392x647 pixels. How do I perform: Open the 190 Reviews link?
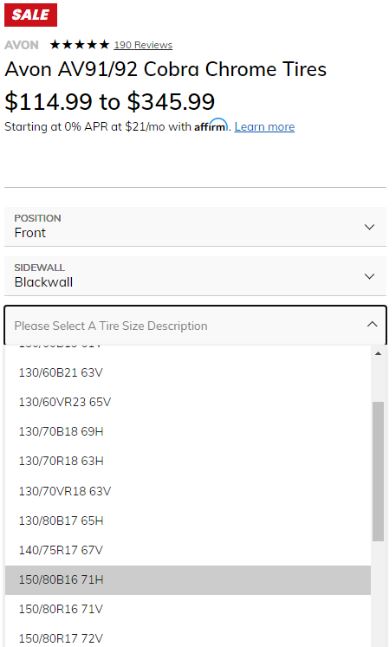pos(143,45)
